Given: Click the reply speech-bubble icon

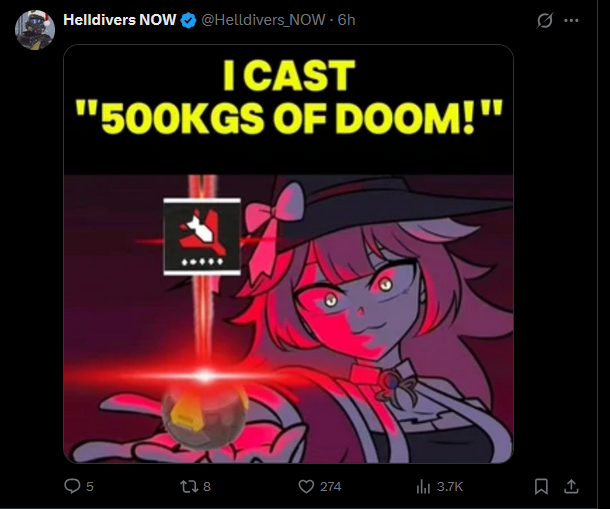Looking at the screenshot, I should pyautogui.click(x=72, y=486).
